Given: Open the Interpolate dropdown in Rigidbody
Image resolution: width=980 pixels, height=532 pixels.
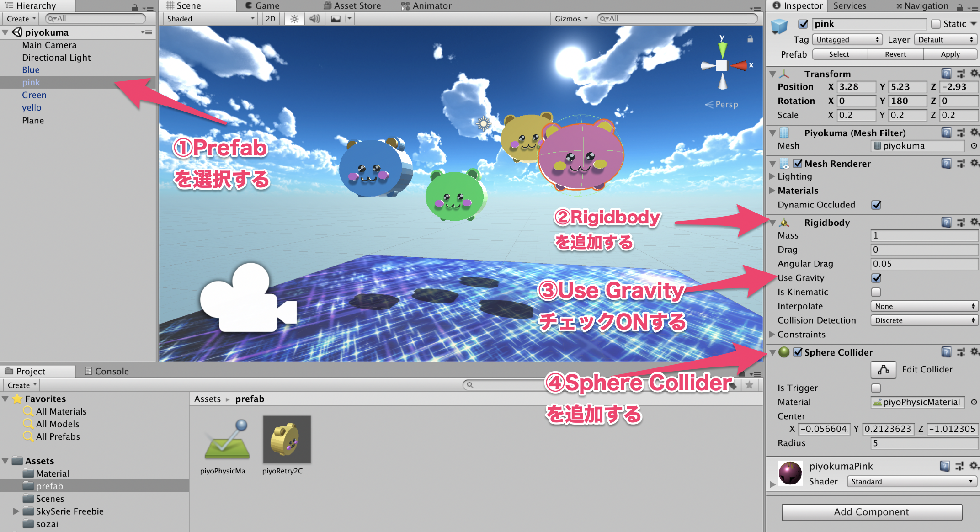Looking at the screenshot, I should 924,306.
